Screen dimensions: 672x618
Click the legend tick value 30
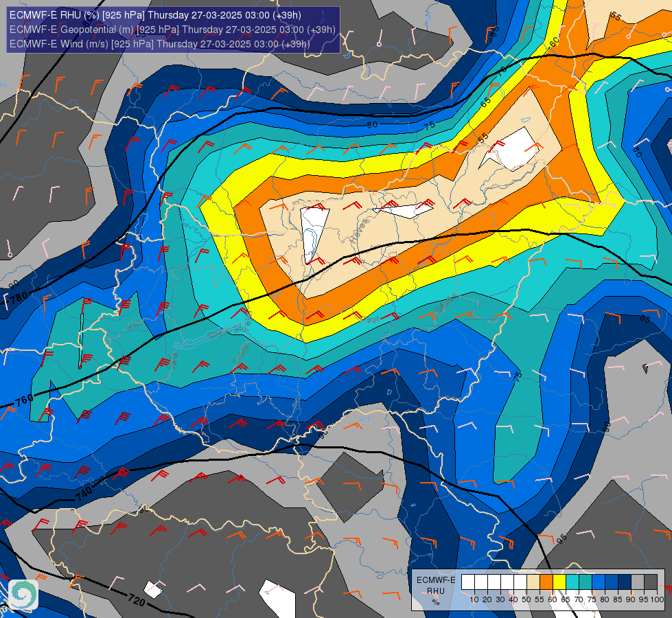pyautogui.click(x=500, y=599)
